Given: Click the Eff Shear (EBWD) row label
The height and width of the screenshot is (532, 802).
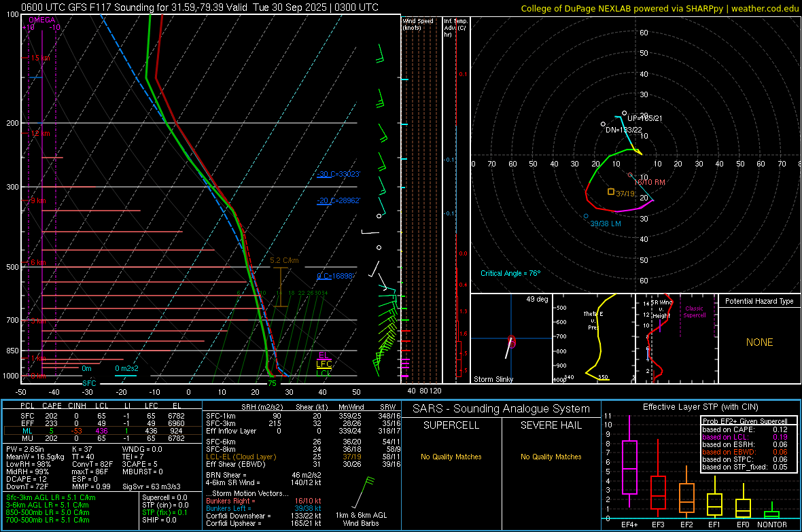Looking at the screenshot, I should coord(235,464).
